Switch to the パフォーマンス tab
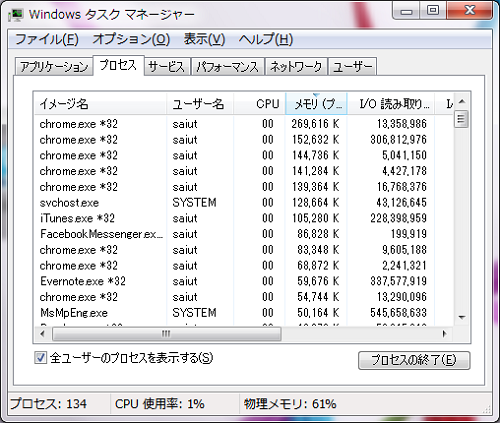This screenshot has width=500, height=423. [x=228, y=67]
